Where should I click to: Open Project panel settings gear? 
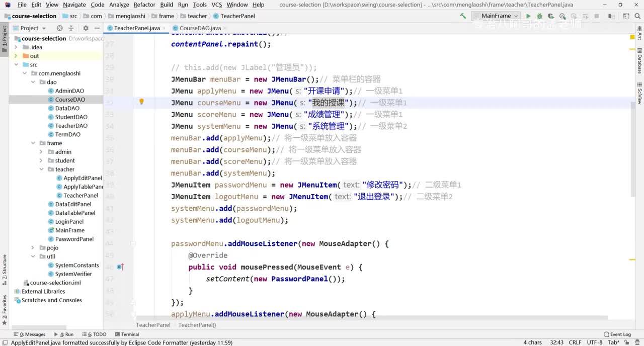tap(86, 28)
